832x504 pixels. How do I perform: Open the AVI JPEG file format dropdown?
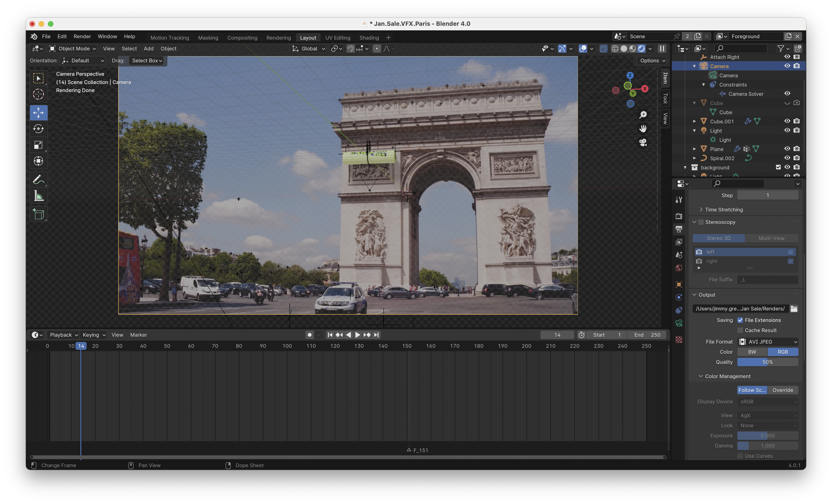click(768, 342)
